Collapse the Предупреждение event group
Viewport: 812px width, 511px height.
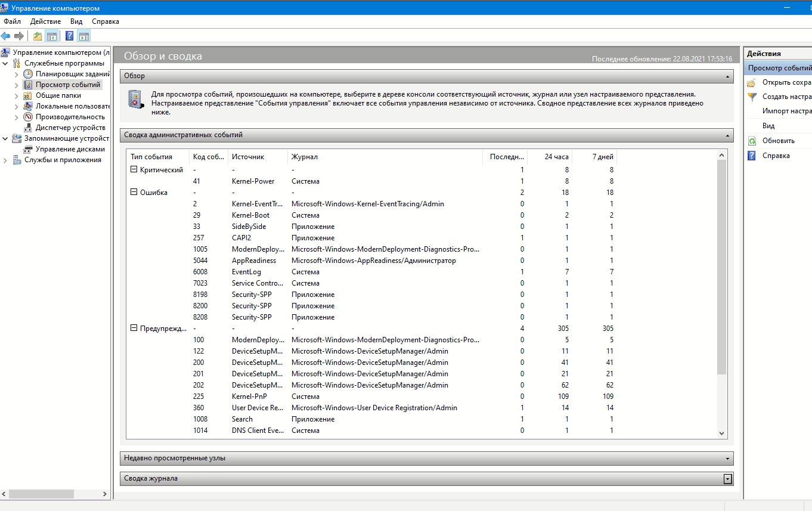[134, 329]
